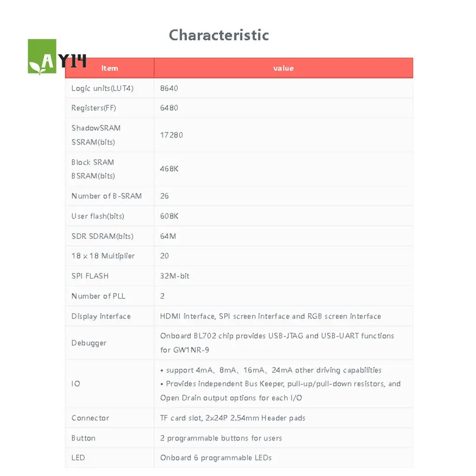Image resolution: width=476 pixels, height=476 pixels.
Task: Select the Item column header
Action: pos(109,68)
